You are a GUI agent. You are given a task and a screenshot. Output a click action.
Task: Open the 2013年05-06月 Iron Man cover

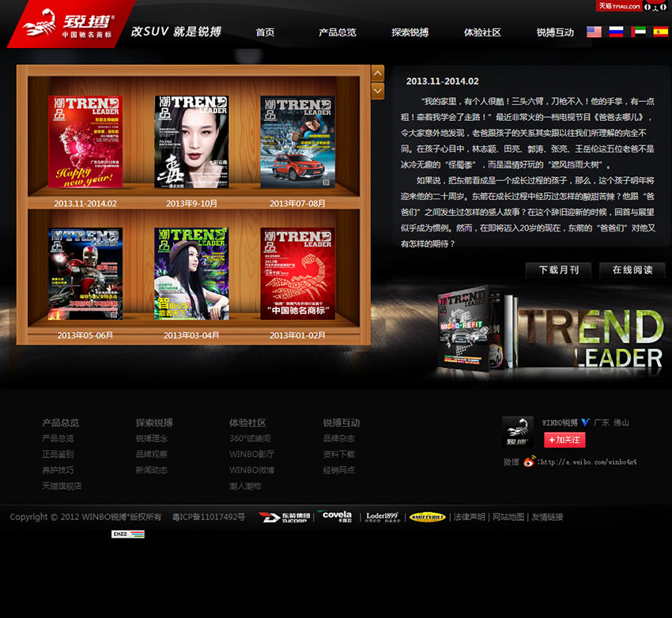click(x=85, y=273)
